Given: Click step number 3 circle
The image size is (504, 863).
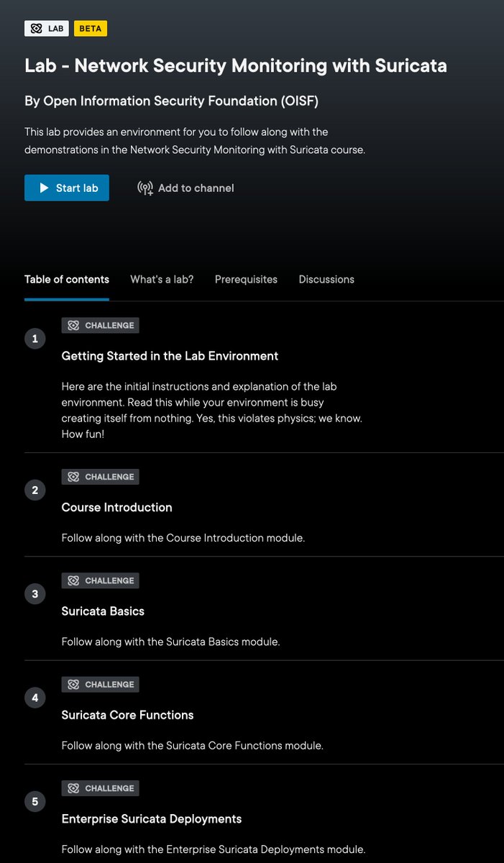Looking at the screenshot, I should 35,594.
